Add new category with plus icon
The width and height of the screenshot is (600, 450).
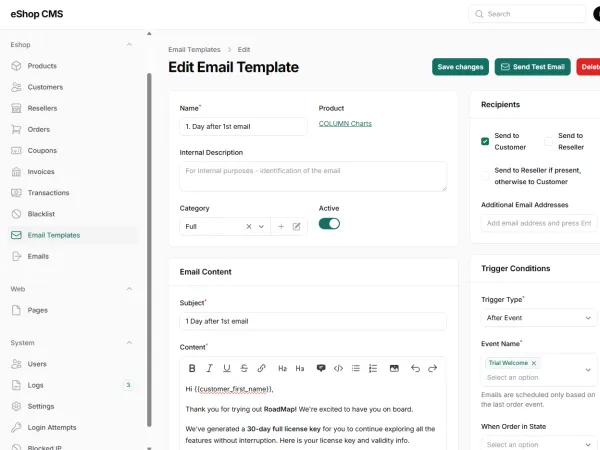tap(281, 227)
